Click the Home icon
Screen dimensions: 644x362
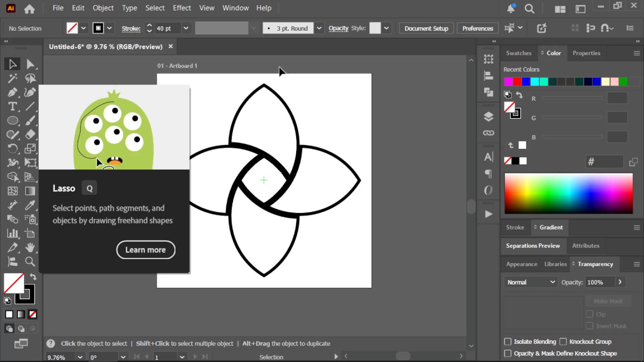[30, 8]
